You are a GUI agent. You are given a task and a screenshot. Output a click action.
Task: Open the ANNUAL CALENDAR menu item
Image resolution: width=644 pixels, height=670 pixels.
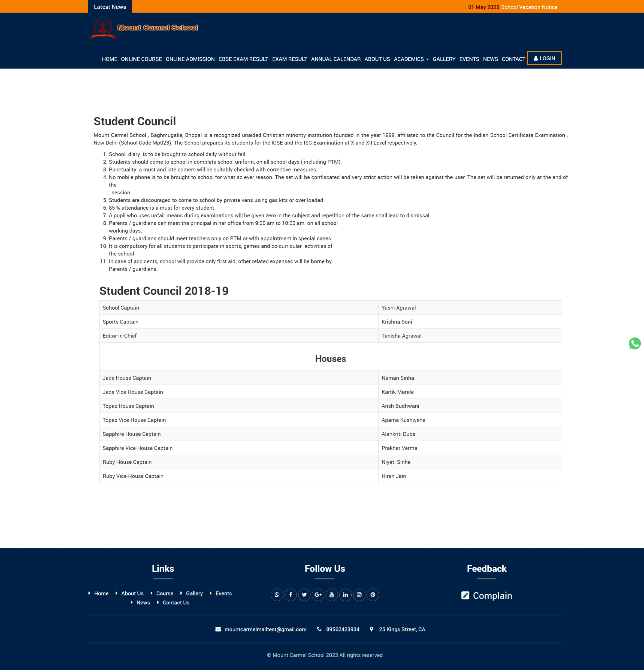click(336, 59)
